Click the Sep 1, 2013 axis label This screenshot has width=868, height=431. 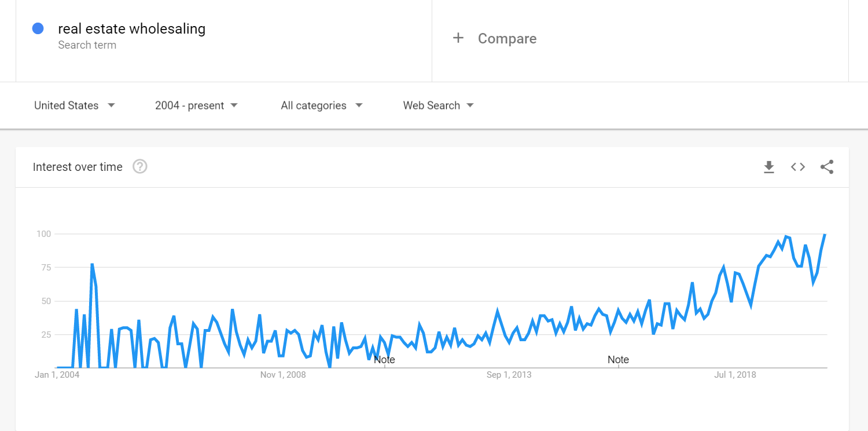509,375
